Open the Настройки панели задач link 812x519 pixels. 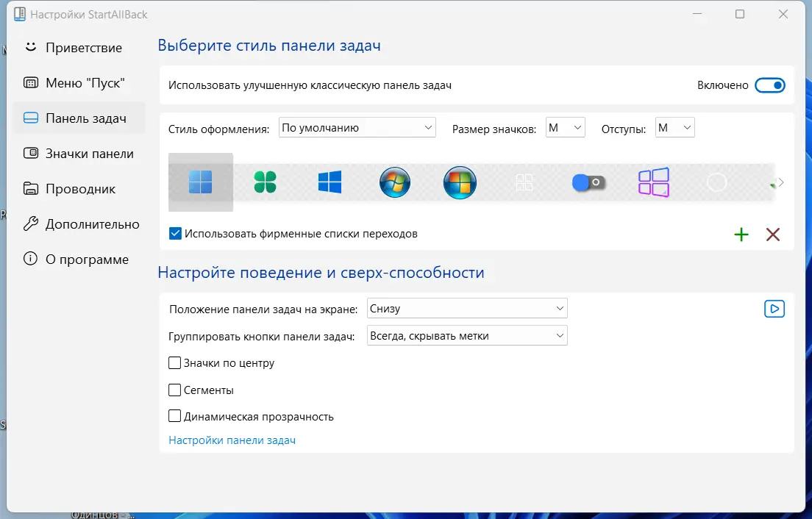tap(232, 440)
